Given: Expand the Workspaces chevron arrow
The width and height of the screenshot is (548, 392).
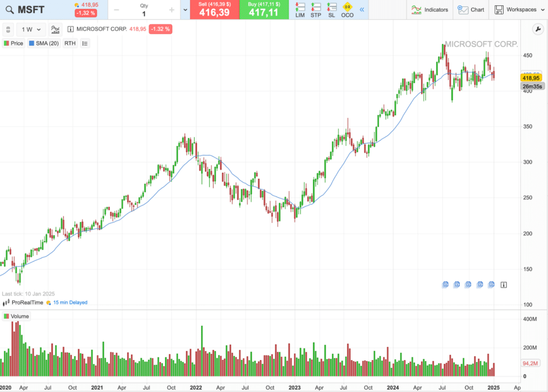Looking at the screenshot, I should (x=543, y=10).
